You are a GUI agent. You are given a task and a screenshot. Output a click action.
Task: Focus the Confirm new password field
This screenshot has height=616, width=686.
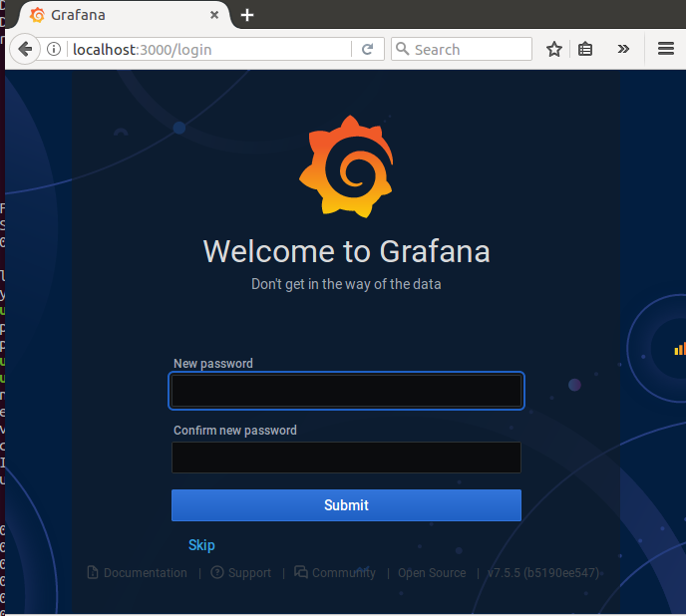pos(346,458)
